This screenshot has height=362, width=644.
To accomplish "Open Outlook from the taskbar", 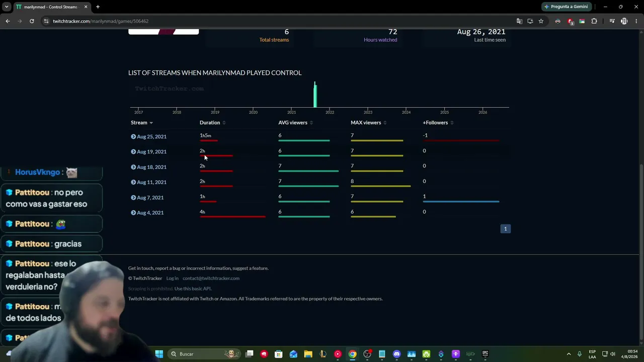I will [293, 354].
